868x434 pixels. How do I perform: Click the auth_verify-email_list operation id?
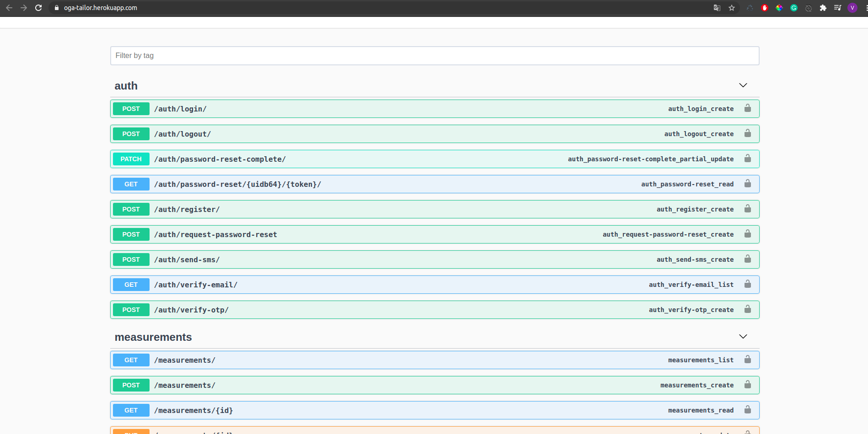click(x=691, y=285)
